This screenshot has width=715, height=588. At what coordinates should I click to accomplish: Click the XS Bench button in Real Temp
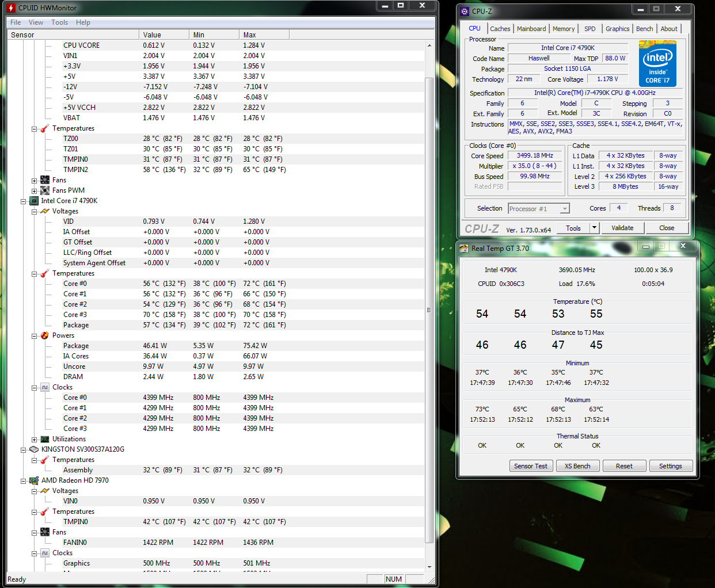[577, 466]
